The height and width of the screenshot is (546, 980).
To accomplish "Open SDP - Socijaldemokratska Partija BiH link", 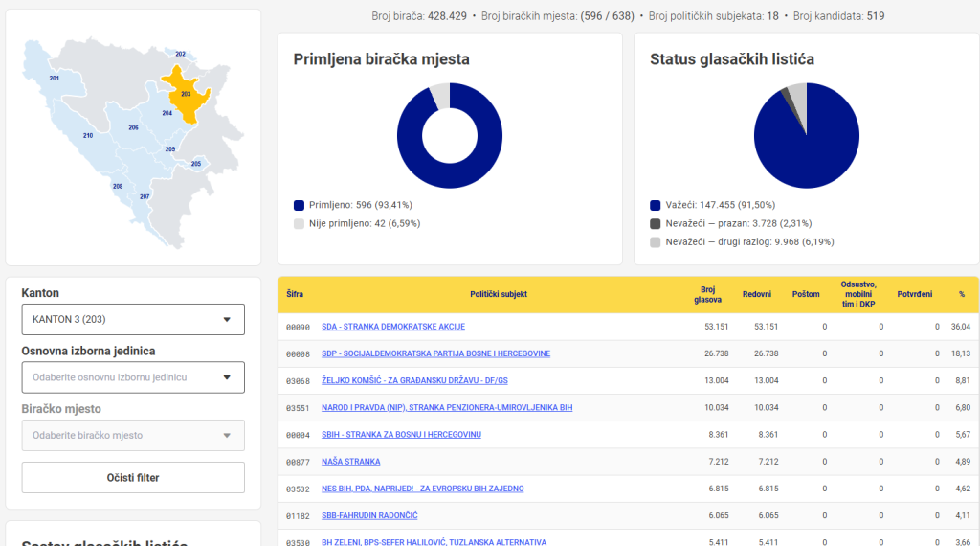I will 435,353.
